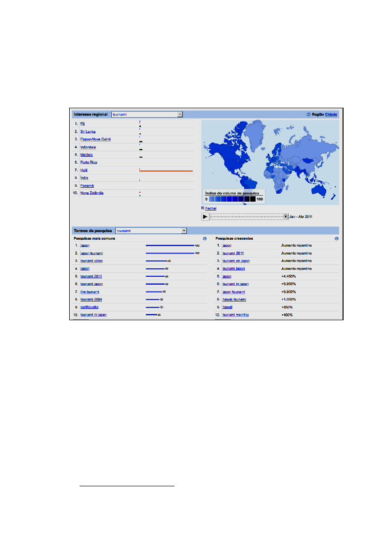Image resolution: width=392 pixels, height=555 pixels.
Task: Open the Sri Lanka region link
Action: pos(88,131)
